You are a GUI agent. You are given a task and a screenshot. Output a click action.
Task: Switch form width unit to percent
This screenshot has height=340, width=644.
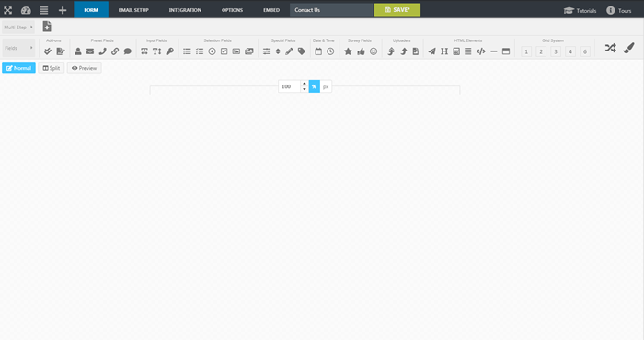click(315, 86)
